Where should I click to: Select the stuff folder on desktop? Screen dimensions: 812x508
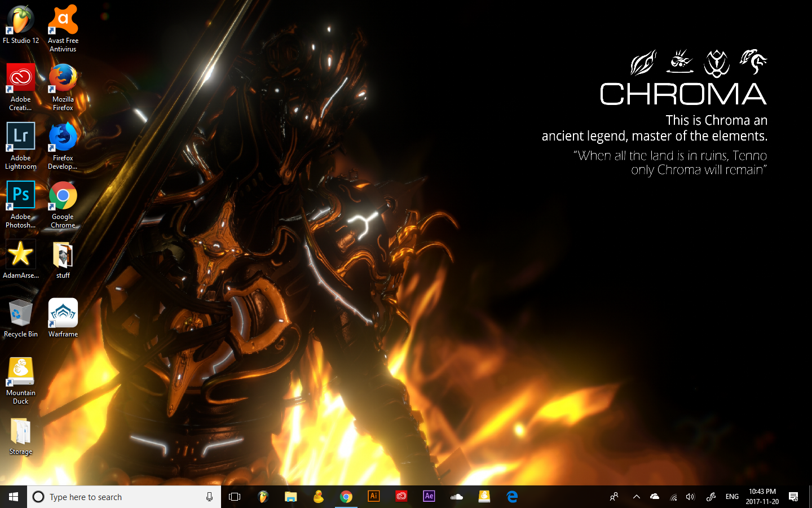(63, 260)
